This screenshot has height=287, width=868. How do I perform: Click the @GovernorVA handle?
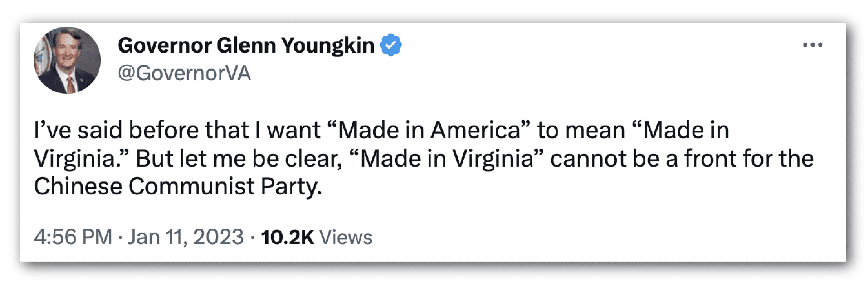pyautogui.click(x=184, y=73)
